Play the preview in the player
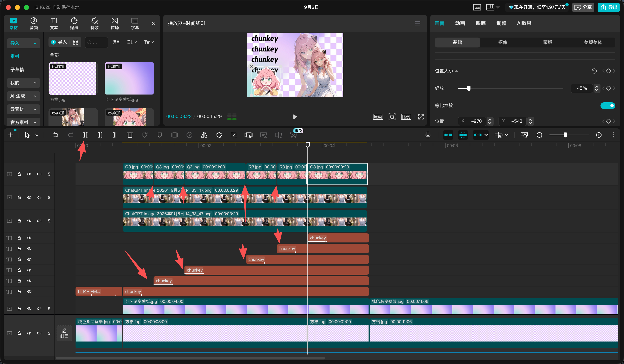Image resolution: width=624 pixels, height=364 pixels. pyautogui.click(x=295, y=117)
